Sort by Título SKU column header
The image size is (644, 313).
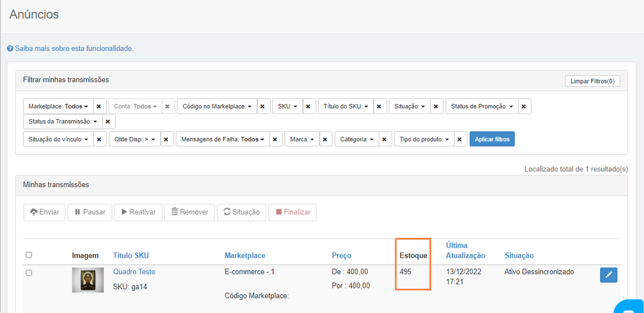pyautogui.click(x=131, y=255)
